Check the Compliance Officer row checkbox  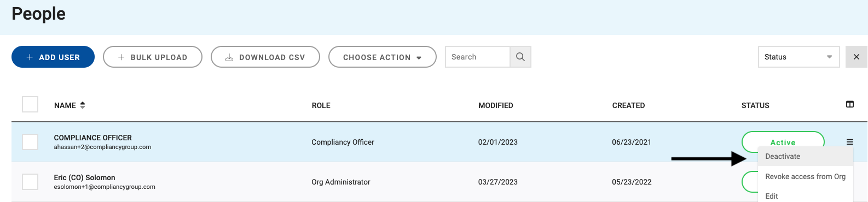(x=30, y=142)
